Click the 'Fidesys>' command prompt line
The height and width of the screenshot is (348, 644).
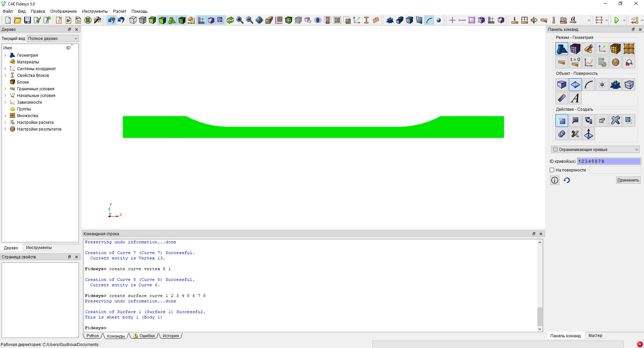point(96,328)
